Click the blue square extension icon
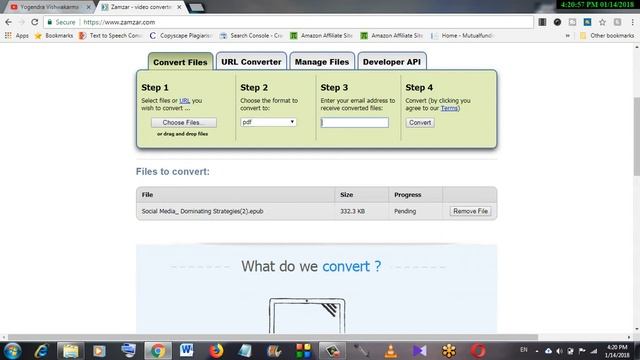 587,22
